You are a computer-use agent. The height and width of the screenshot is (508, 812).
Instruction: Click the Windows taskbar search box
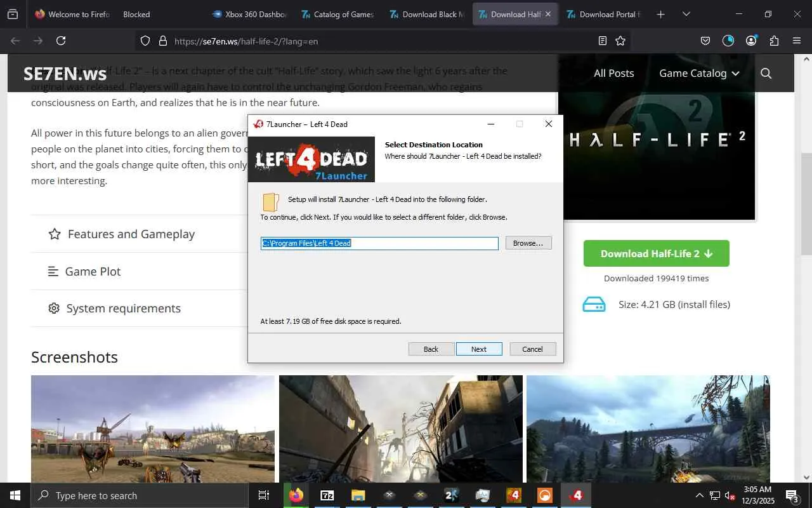140,495
